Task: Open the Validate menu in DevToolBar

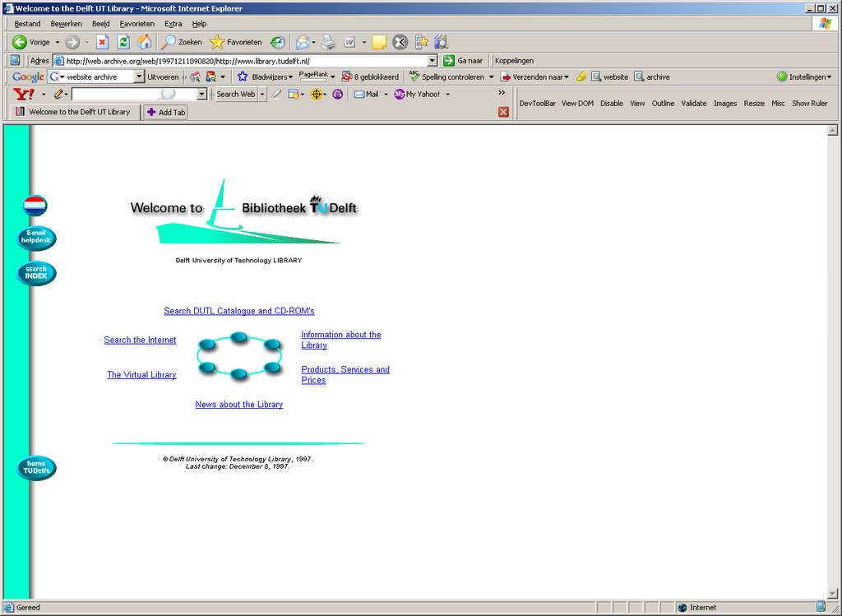Action: [x=694, y=103]
